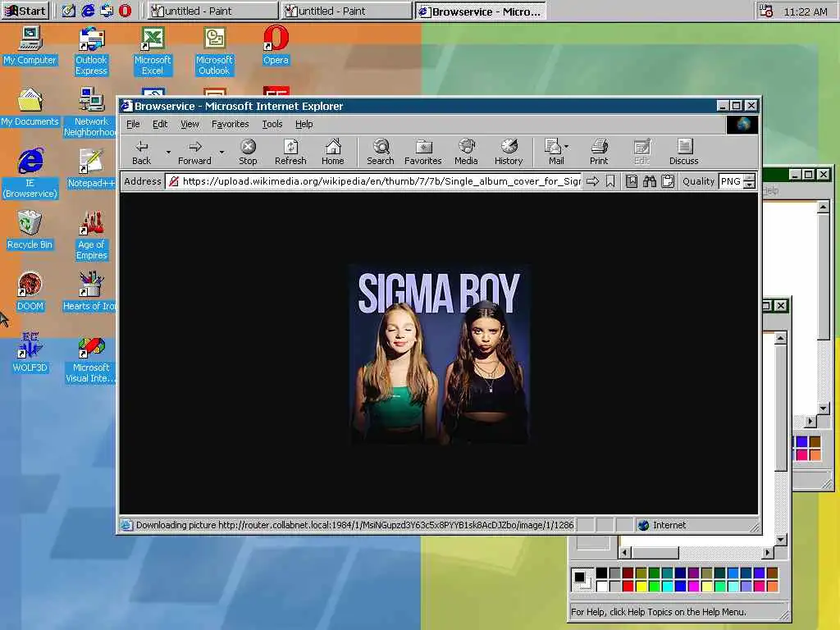Select the Microsoft Outlook desktop icon
Viewport: 840px width, 630px height.
tap(214, 51)
